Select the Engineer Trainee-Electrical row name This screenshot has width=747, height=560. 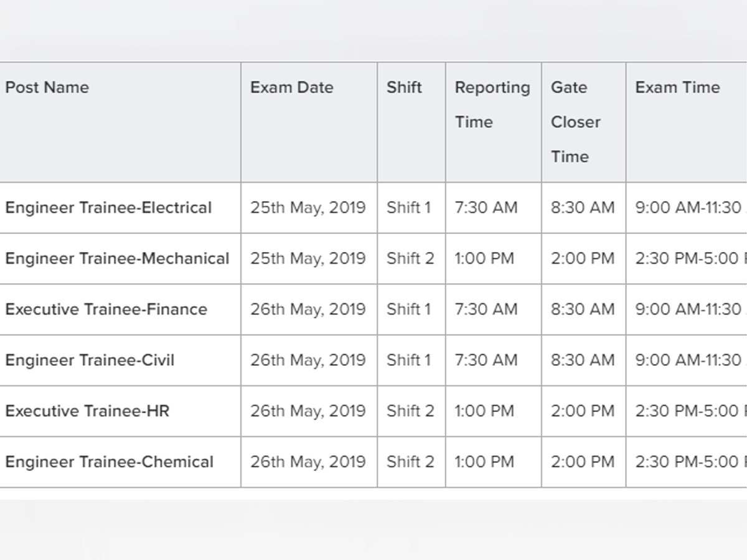(108, 207)
